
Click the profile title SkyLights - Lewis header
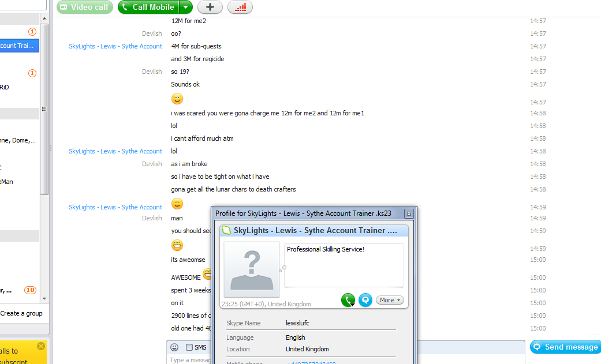[315, 230]
